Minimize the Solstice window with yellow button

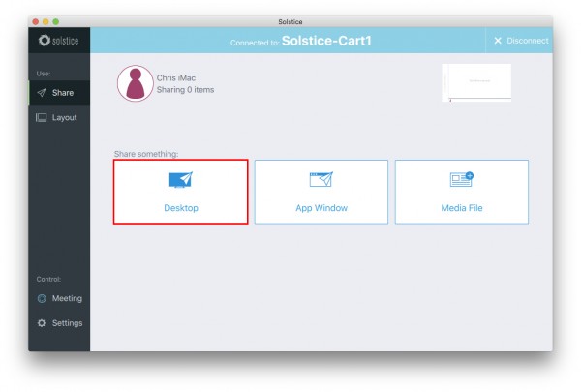click(46, 22)
